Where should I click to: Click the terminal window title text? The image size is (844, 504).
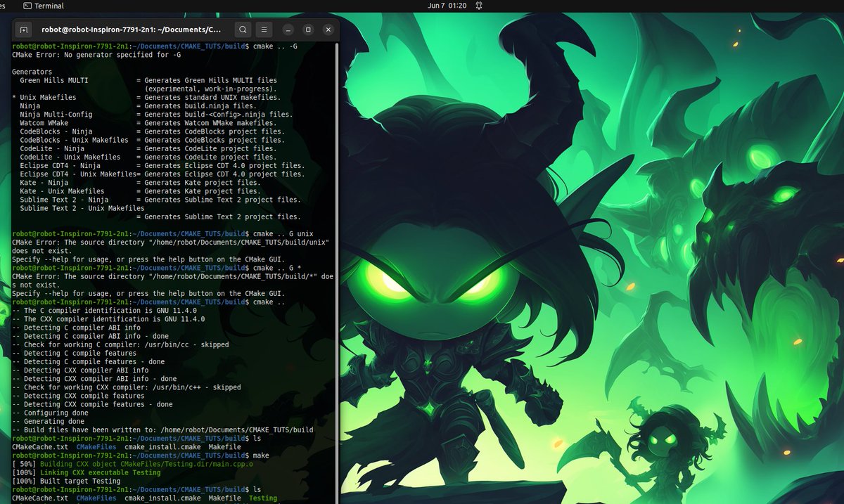point(131,30)
